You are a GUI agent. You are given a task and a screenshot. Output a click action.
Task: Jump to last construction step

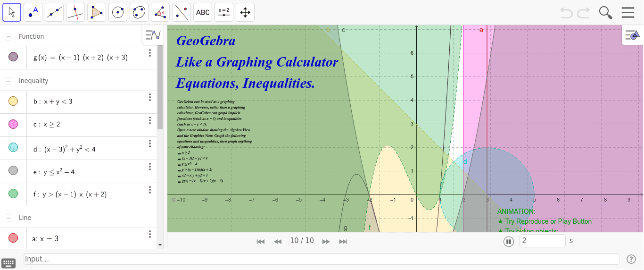343,241
